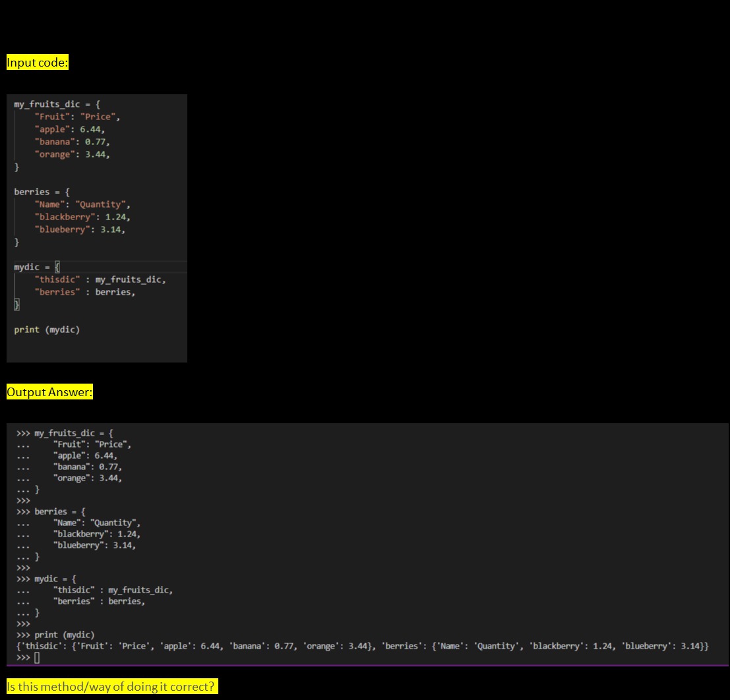Click the terminal cursor at the last prompt

pyautogui.click(x=37, y=658)
